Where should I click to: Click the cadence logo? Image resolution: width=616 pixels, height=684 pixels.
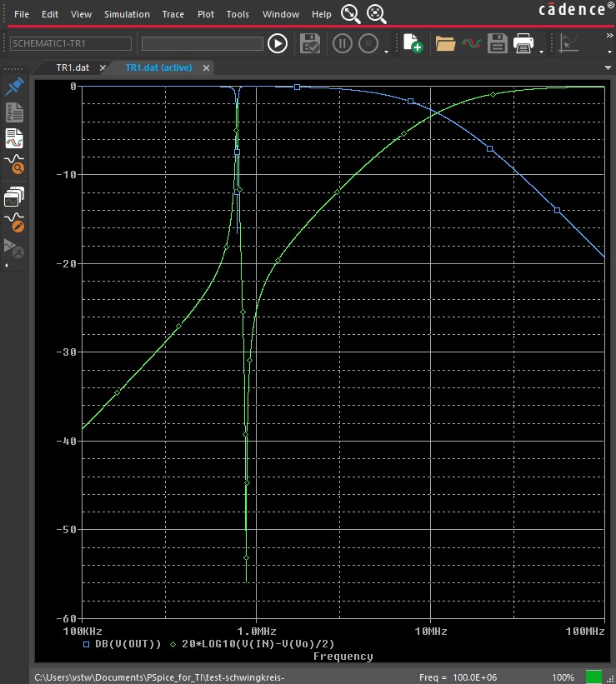[576, 10]
